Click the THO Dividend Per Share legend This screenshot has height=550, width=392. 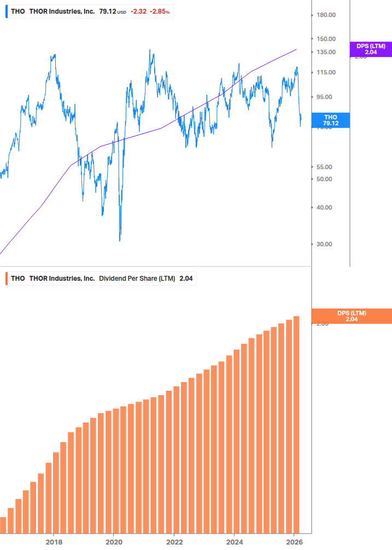pos(101,279)
